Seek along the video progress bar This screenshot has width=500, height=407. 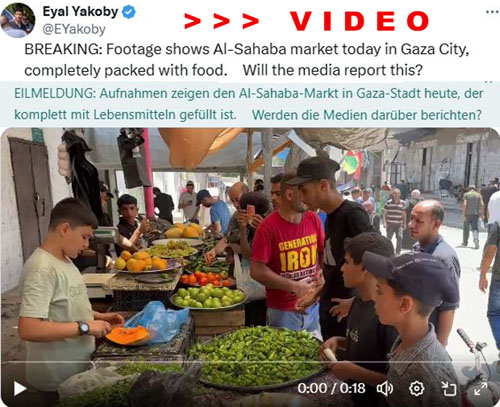(250, 362)
